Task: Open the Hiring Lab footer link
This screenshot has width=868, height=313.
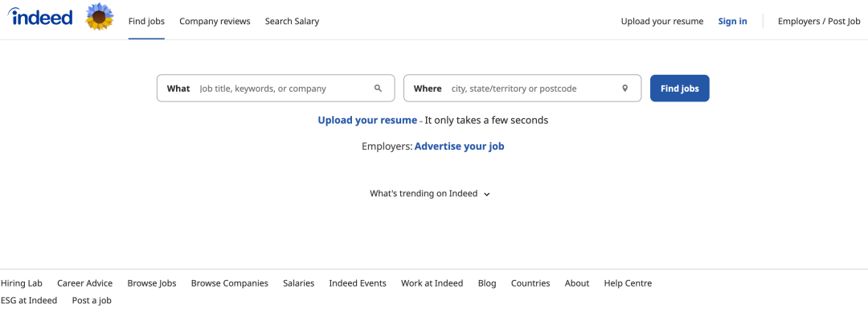Action: click(22, 283)
